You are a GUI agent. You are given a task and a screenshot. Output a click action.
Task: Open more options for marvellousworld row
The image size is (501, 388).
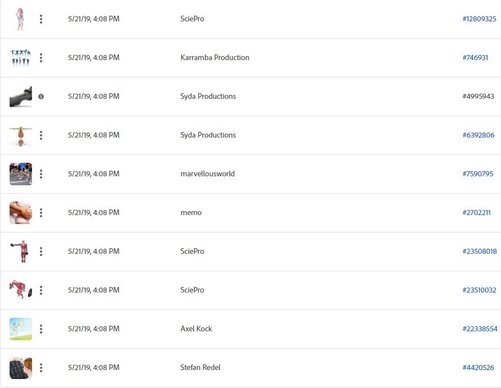(41, 174)
